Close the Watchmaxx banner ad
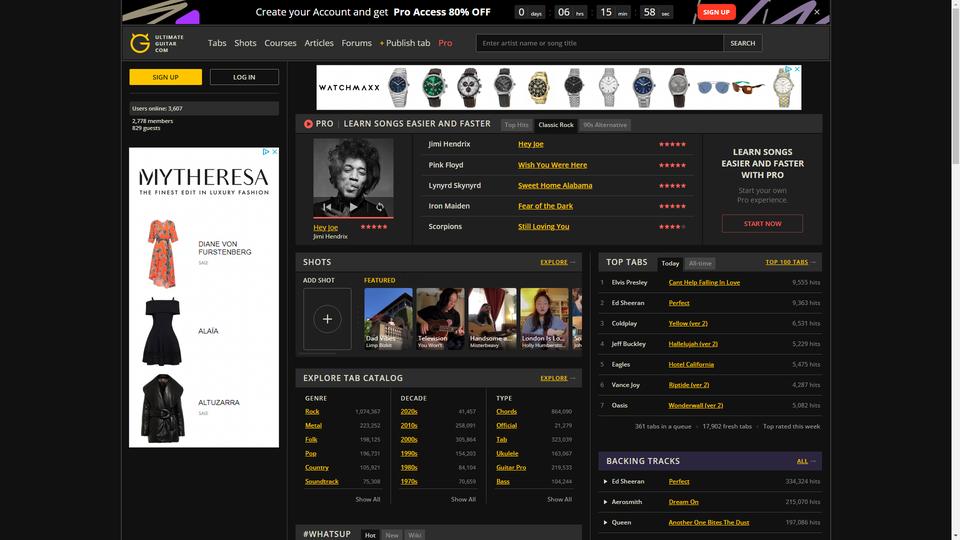 tap(797, 69)
